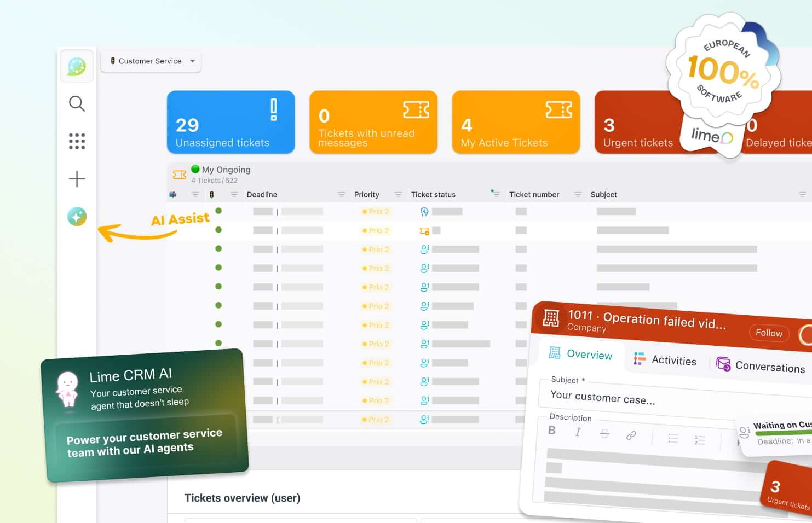Click the orange ticket icon beside My Ongoing

tap(180, 175)
